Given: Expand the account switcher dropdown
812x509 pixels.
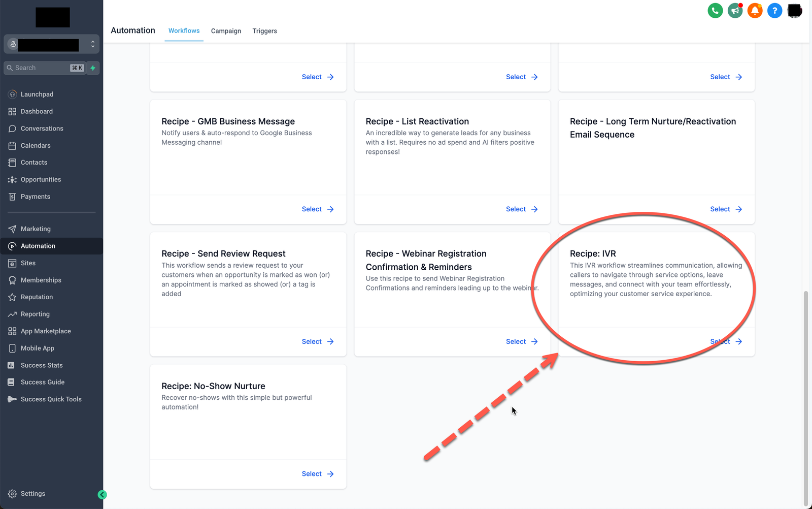Looking at the screenshot, I should click(x=92, y=44).
